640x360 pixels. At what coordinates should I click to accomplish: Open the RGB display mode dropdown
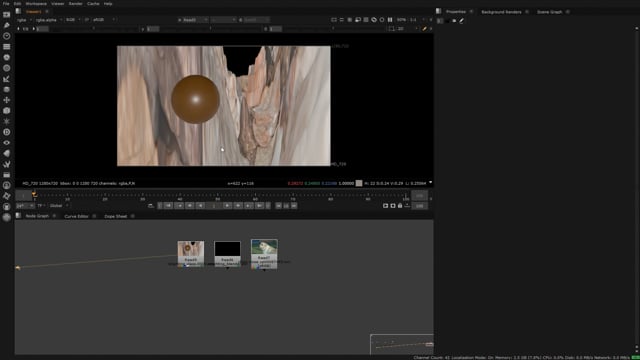73,20
